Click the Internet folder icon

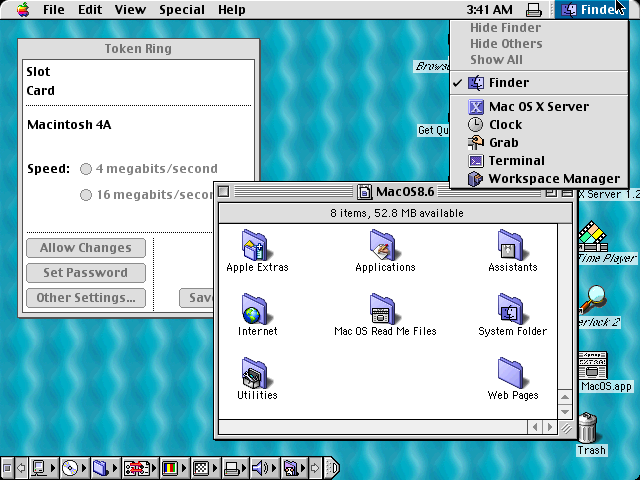tap(257, 308)
